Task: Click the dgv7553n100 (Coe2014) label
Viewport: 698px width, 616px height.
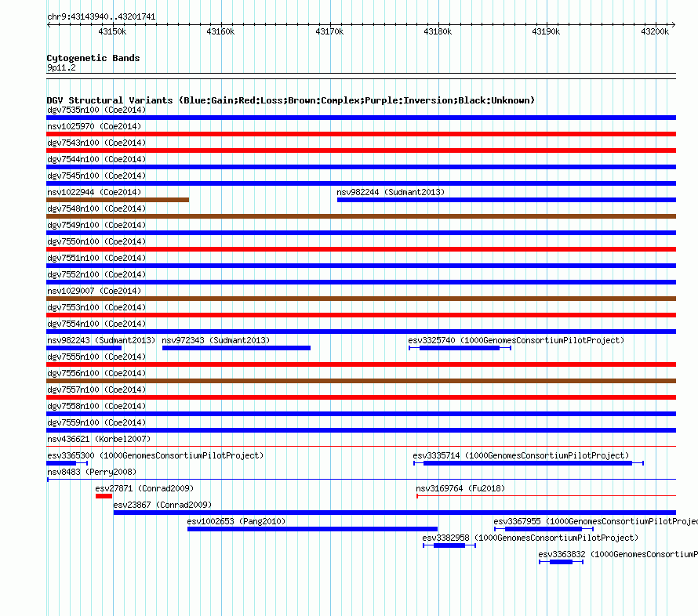Action: click(96, 307)
